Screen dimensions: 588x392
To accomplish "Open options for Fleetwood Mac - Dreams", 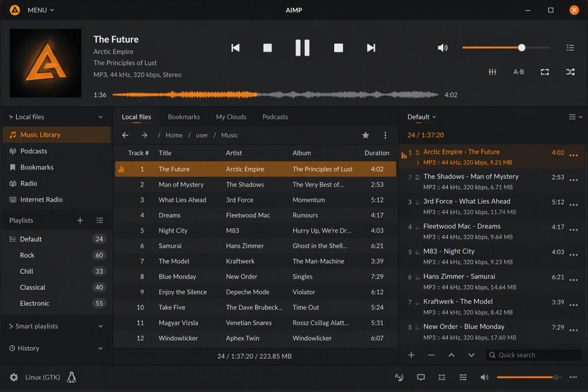I will [574, 230].
